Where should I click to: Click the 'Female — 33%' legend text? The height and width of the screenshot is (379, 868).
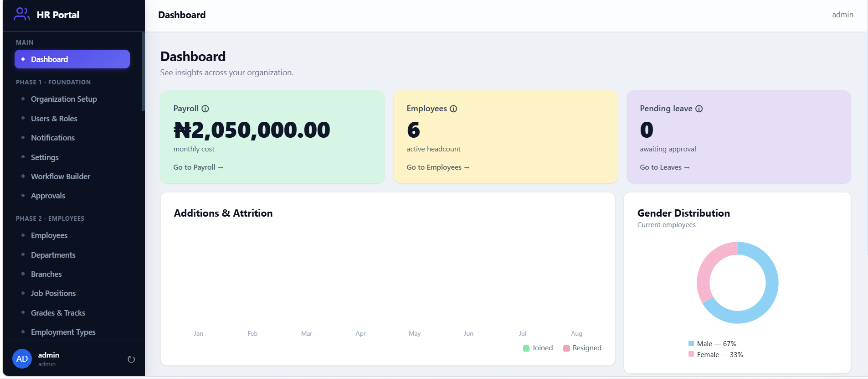pos(720,355)
